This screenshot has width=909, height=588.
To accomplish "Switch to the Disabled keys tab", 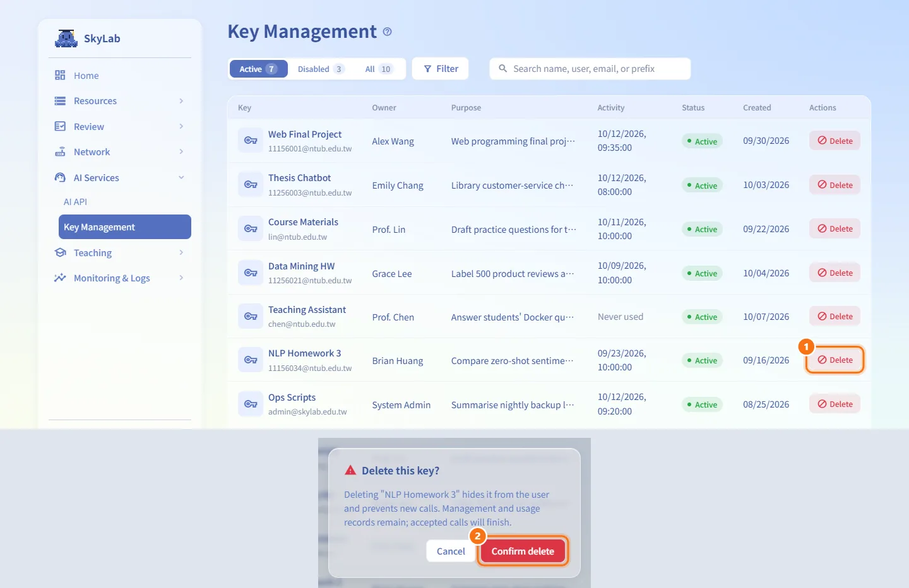I will pos(321,69).
